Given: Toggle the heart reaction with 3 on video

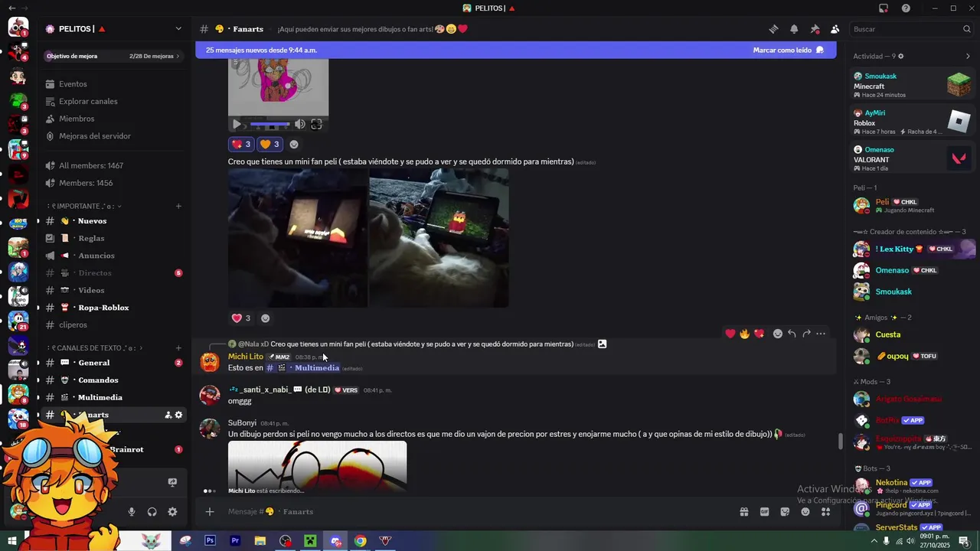Looking at the screenshot, I should (241, 144).
